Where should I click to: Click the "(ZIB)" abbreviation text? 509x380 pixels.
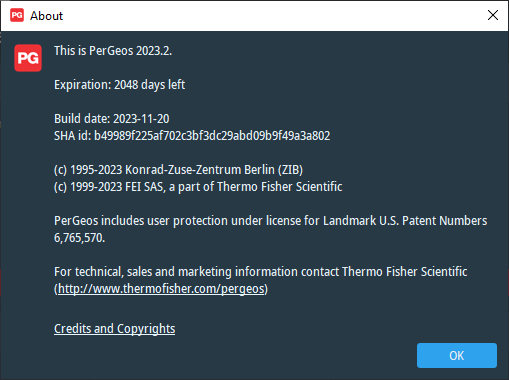pyautogui.click(x=290, y=170)
